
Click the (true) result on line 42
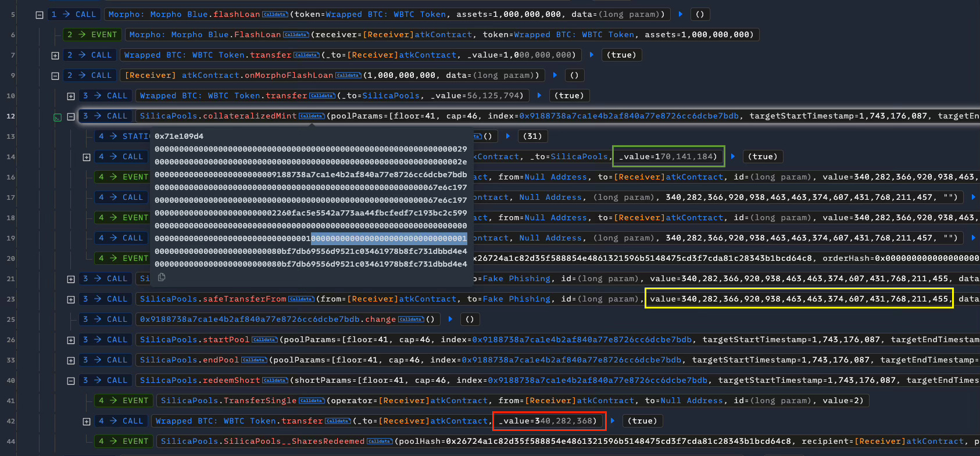(x=642, y=421)
